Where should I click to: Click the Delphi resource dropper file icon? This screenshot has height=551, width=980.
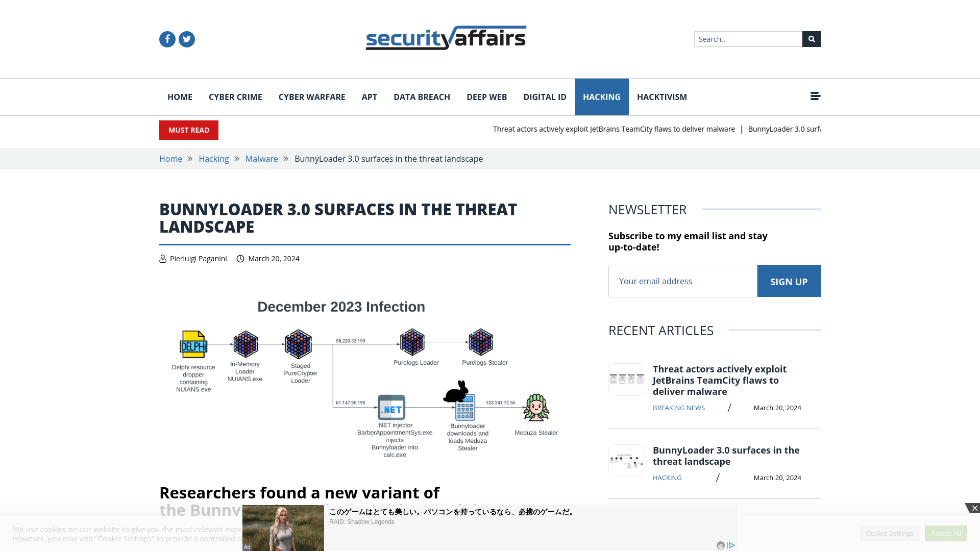tap(193, 344)
